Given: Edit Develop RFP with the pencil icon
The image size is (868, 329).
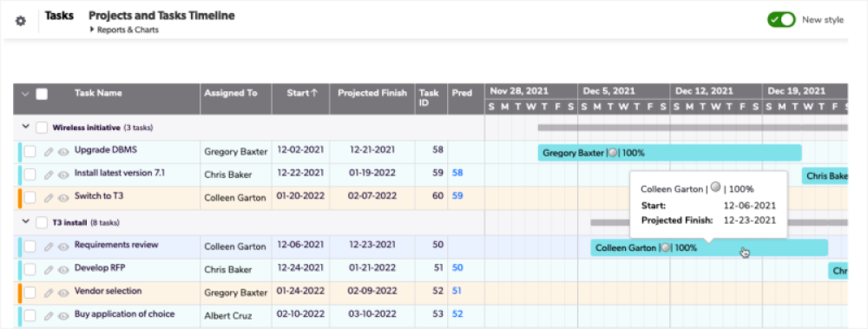Looking at the screenshot, I should tap(49, 270).
